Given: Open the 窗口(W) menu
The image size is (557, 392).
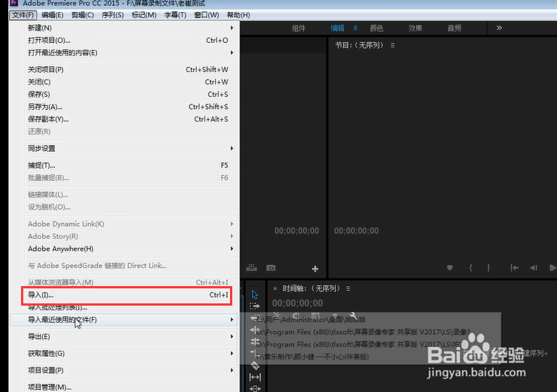Looking at the screenshot, I should 207,15.
